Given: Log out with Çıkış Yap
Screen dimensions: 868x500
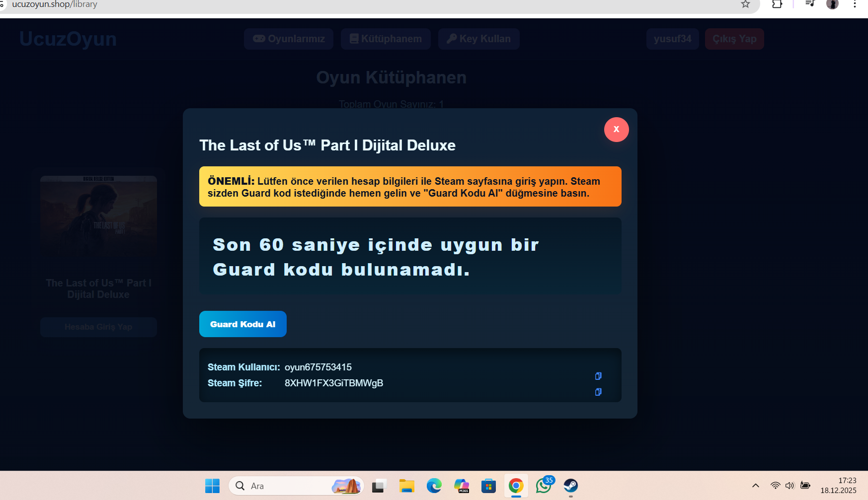Looking at the screenshot, I should (734, 39).
